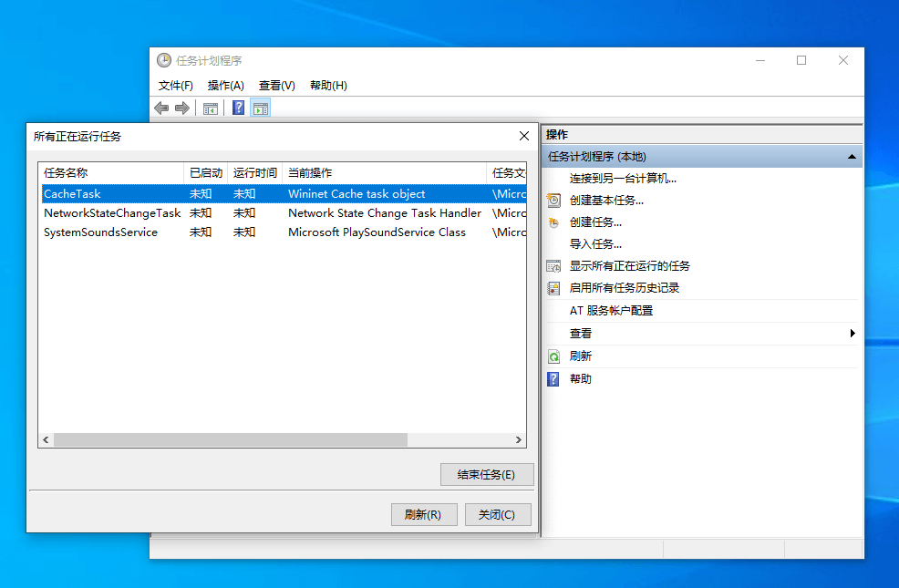
Task: Click the 关闭(C) button
Action: click(497, 515)
